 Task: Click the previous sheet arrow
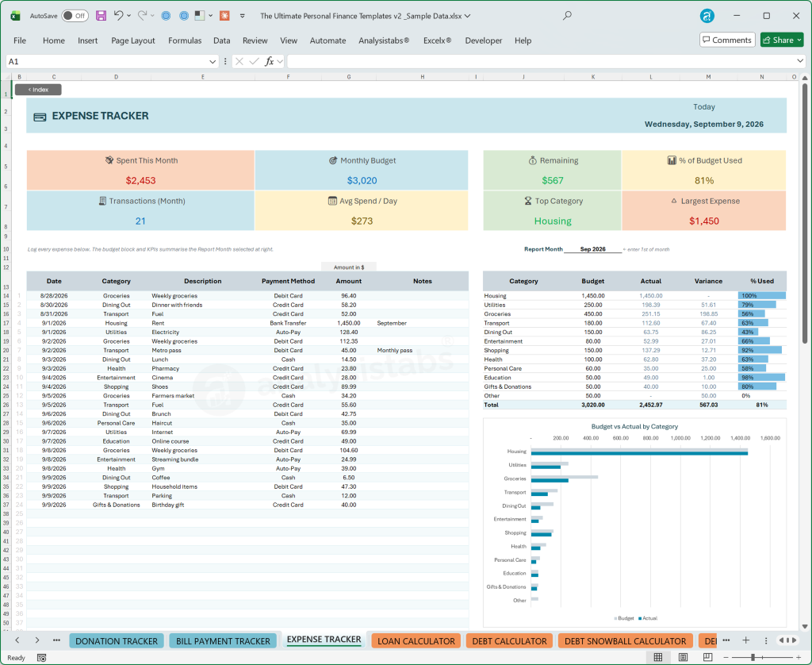point(17,640)
